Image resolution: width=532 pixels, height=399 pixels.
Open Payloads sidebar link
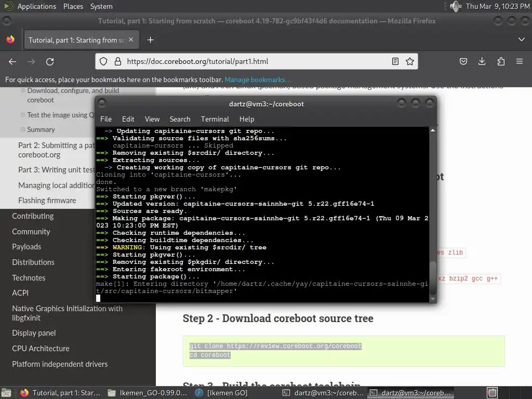click(x=26, y=247)
